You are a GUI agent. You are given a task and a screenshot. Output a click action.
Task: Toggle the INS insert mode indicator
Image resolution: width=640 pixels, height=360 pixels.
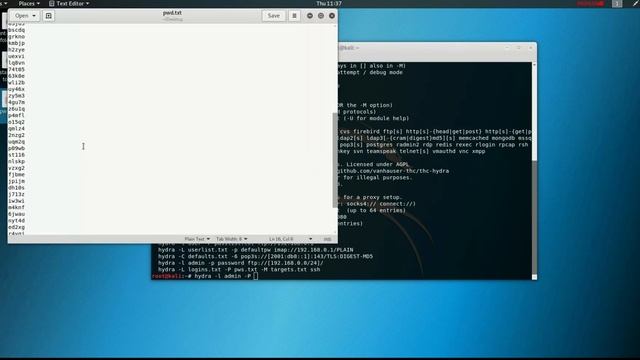tap(327, 239)
